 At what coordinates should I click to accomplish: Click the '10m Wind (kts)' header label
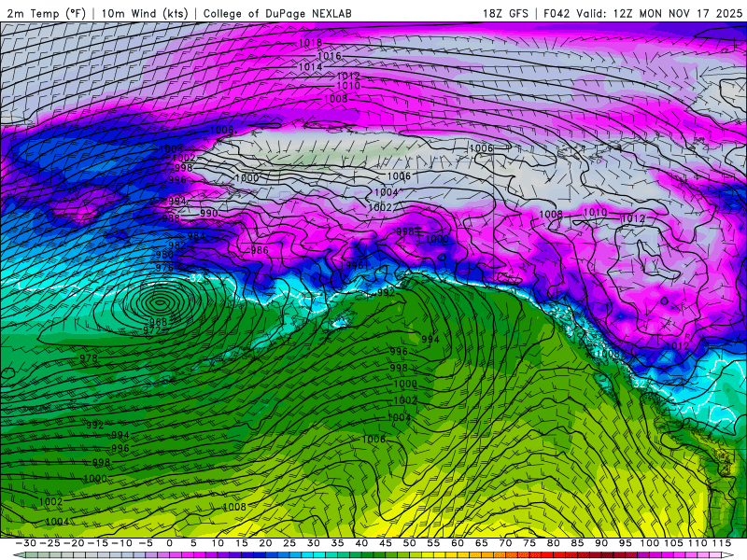click(x=145, y=13)
